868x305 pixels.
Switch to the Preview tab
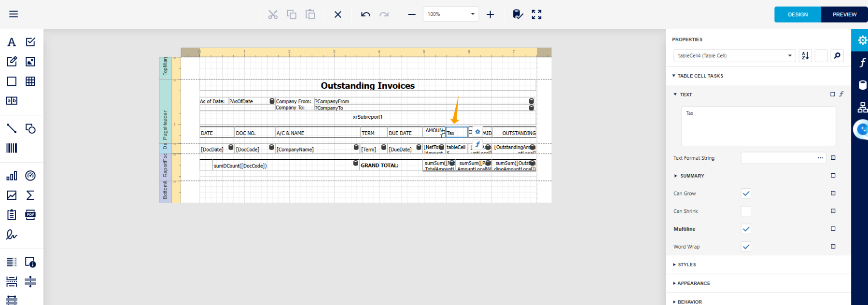click(844, 14)
